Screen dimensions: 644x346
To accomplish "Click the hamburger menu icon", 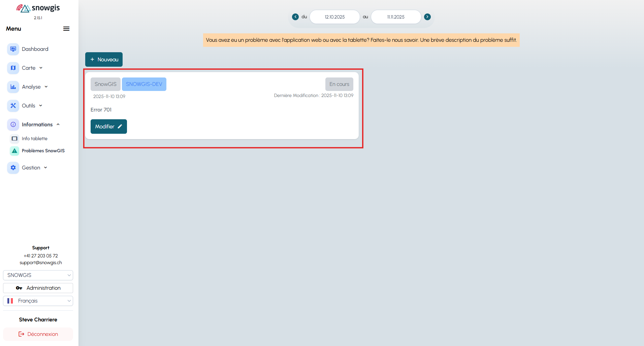I will click(x=66, y=29).
